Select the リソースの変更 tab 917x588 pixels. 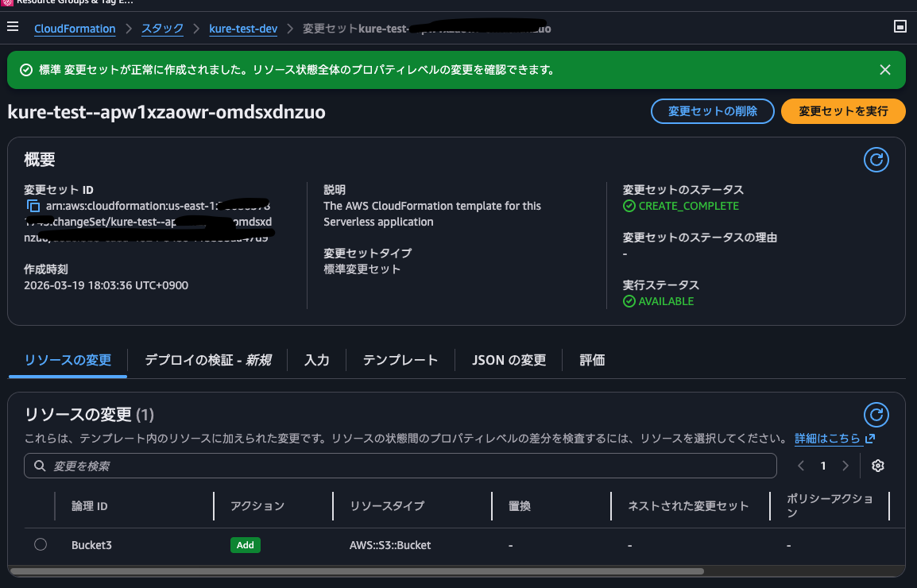[68, 360]
